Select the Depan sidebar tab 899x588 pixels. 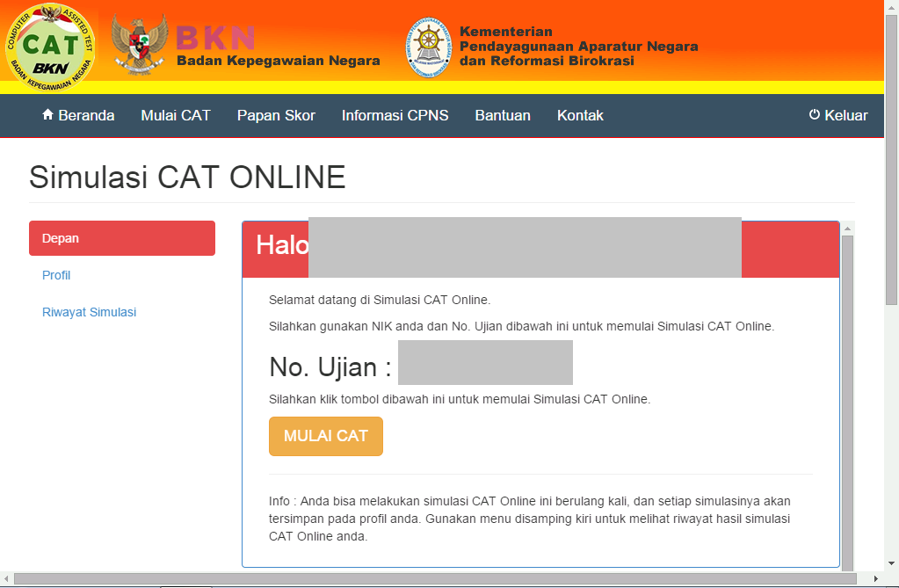click(x=122, y=238)
